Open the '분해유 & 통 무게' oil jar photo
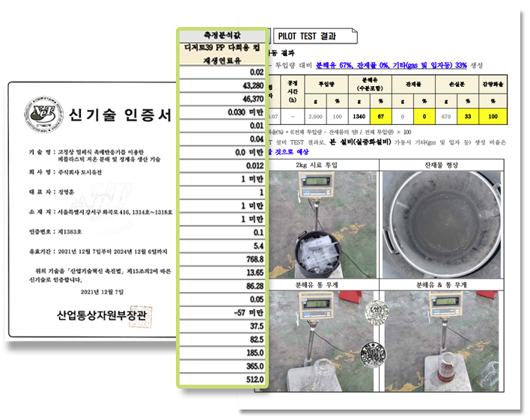The height and width of the screenshot is (420, 530). (x=442, y=341)
